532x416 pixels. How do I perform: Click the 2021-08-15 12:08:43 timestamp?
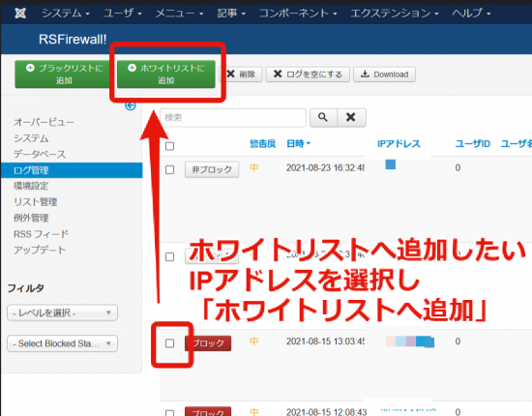326,412
